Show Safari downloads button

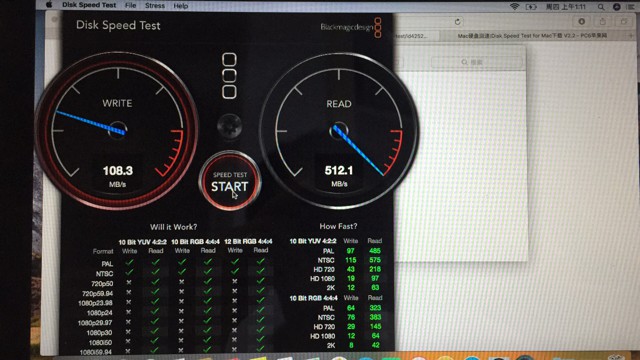tap(582, 22)
